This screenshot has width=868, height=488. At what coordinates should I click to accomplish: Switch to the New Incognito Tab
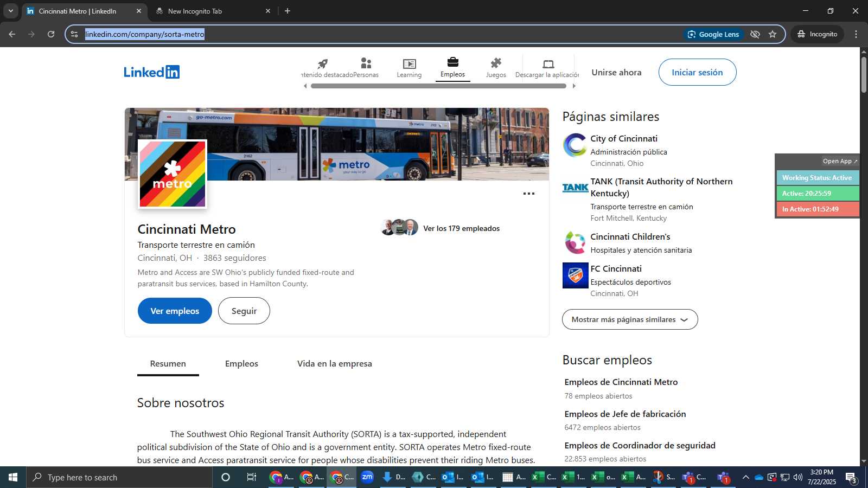(x=213, y=11)
